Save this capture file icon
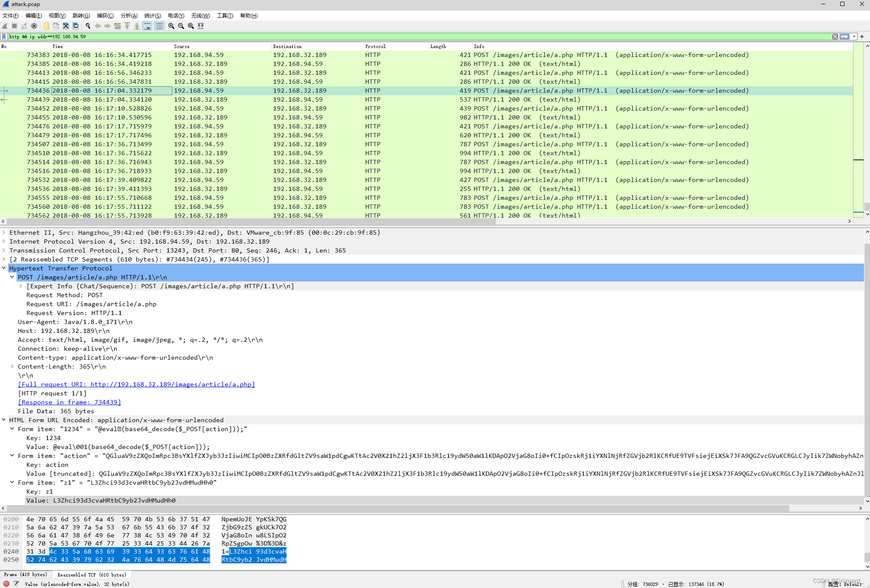The image size is (870, 588). coord(56,26)
